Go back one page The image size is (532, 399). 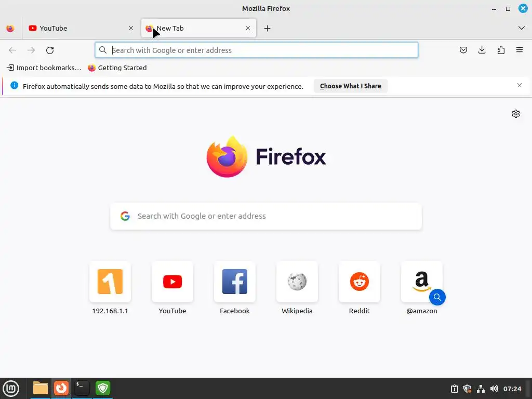pos(12,50)
